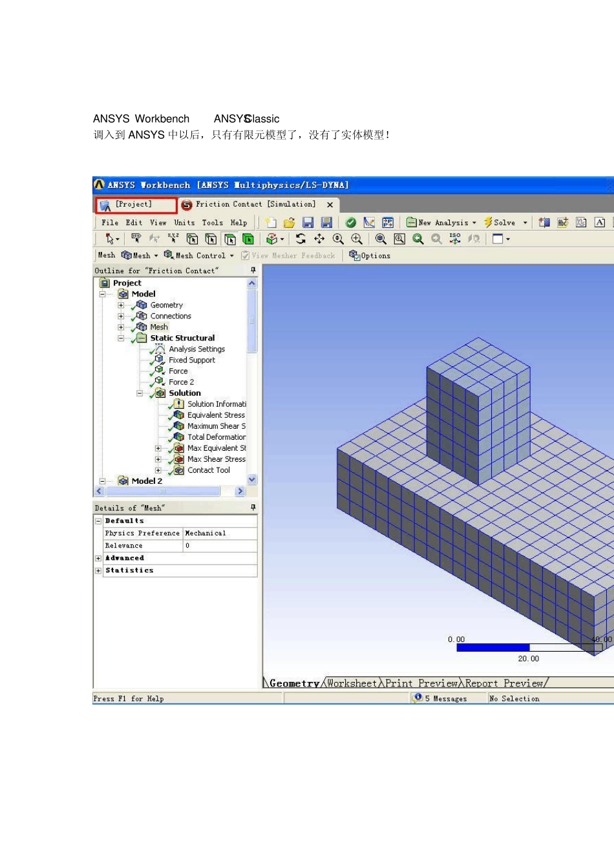
Task: Open the Edit menu
Action: (134, 223)
